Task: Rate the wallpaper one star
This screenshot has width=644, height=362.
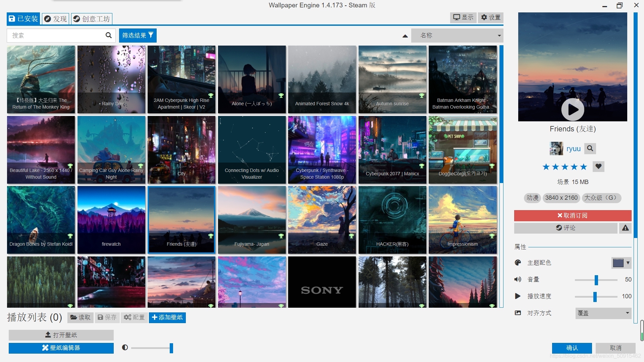Action: tap(546, 167)
